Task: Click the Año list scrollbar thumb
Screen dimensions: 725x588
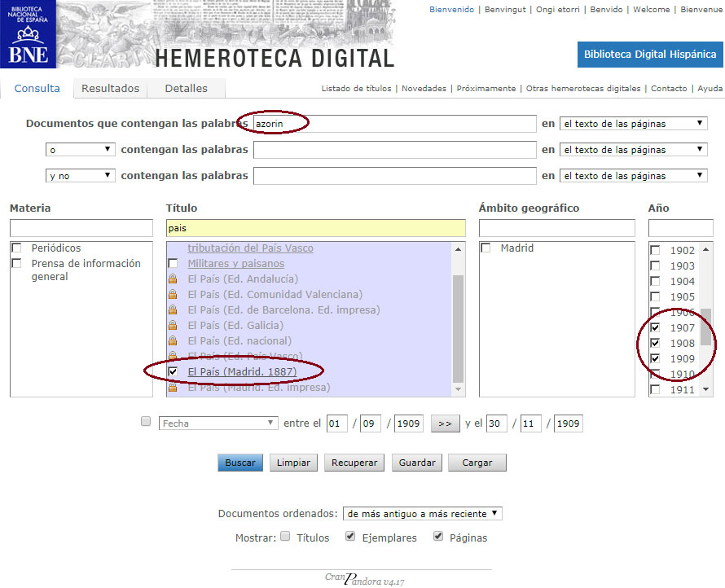Action: click(705, 327)
